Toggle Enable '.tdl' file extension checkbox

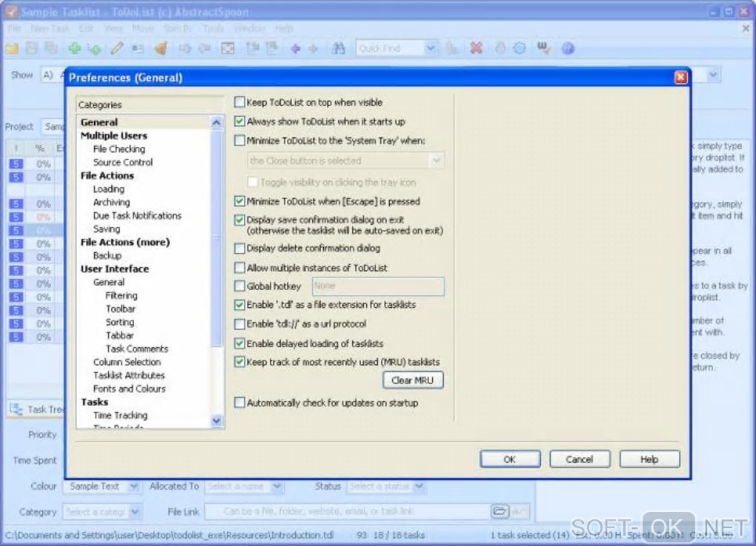pyautogui.click(x=239, y=305)
